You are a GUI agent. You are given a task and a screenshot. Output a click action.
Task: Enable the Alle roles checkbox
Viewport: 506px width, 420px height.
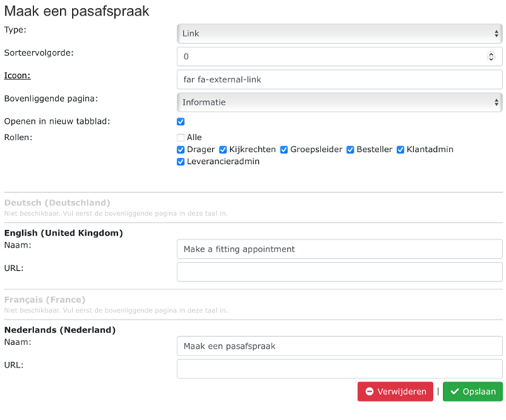181,138
